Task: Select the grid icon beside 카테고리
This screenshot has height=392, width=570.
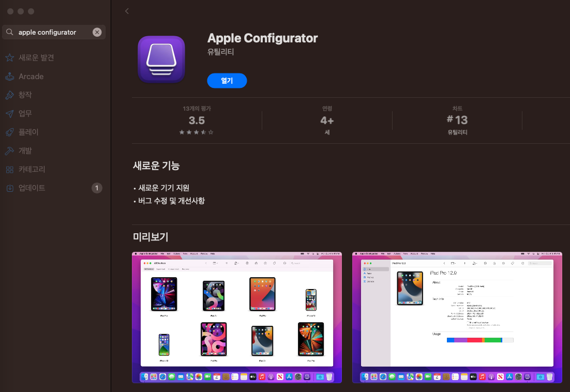Action: 10,169
